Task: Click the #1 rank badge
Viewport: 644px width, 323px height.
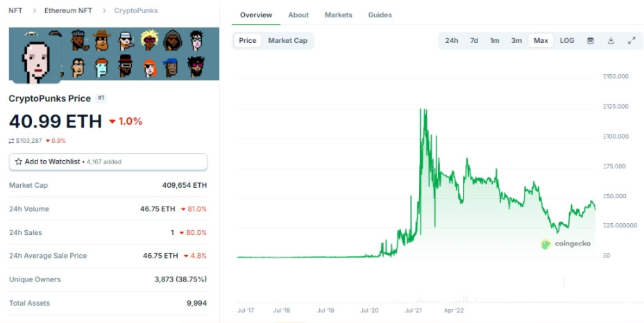Action: click(101, 98)
